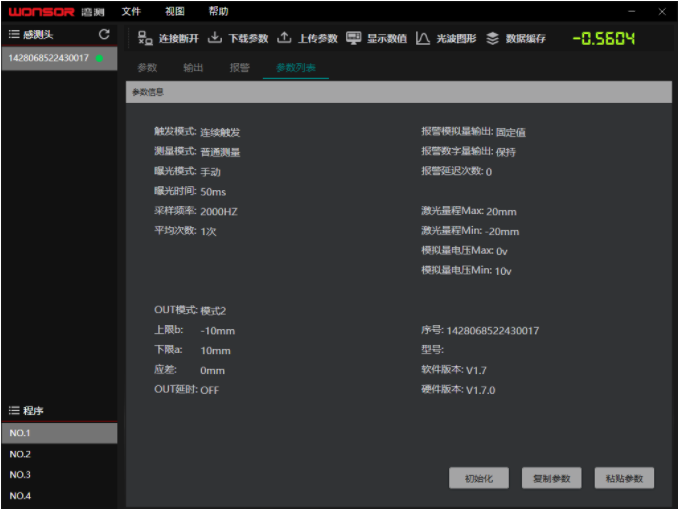Close the WONSOR window
678x510 pixels.
[x=662, y=12]
